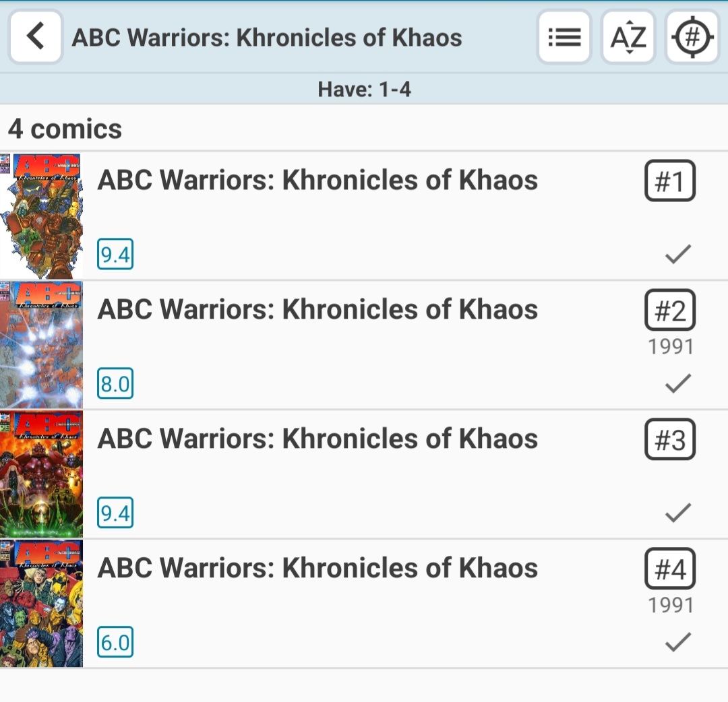The height and width of the screenshot is (702, 728).
Task: Tap the #3 issue number badge
Action: coord(669,439)
